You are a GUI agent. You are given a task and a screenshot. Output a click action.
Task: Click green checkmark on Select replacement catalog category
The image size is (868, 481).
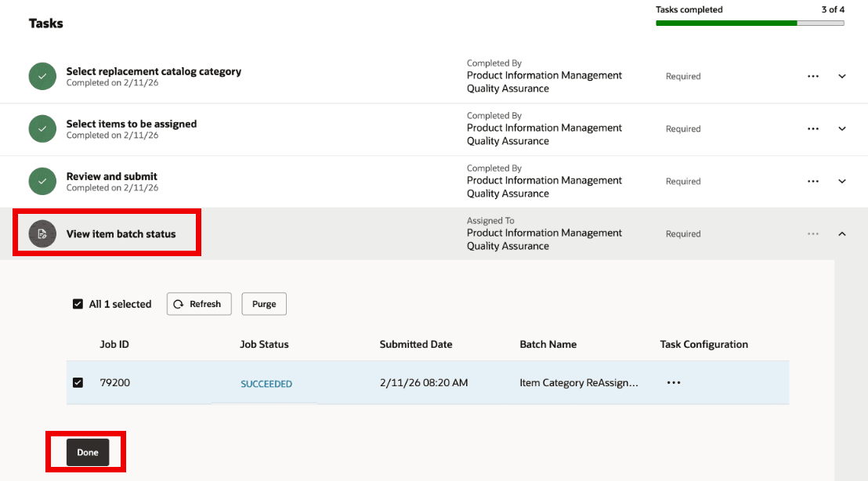[x=42, y=76]
